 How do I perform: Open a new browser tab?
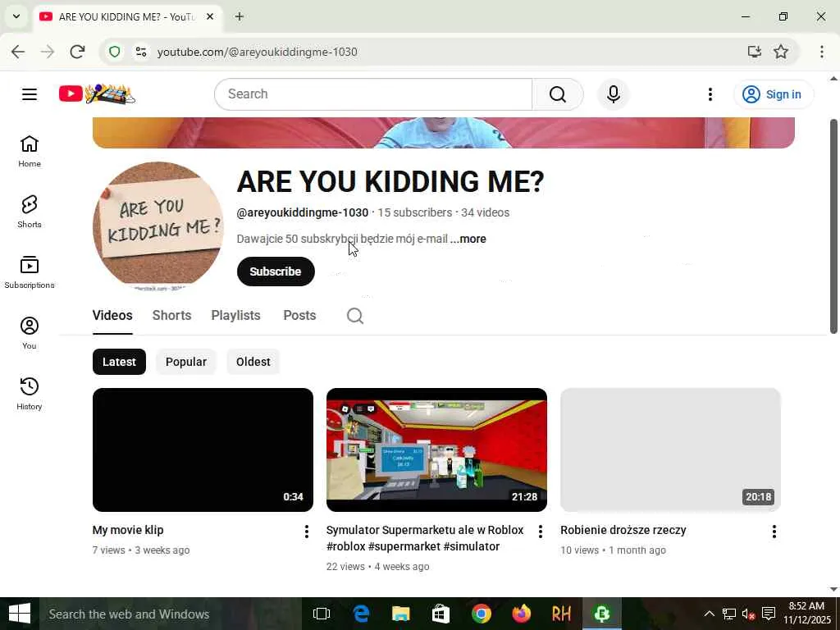[x=240, y=16]
